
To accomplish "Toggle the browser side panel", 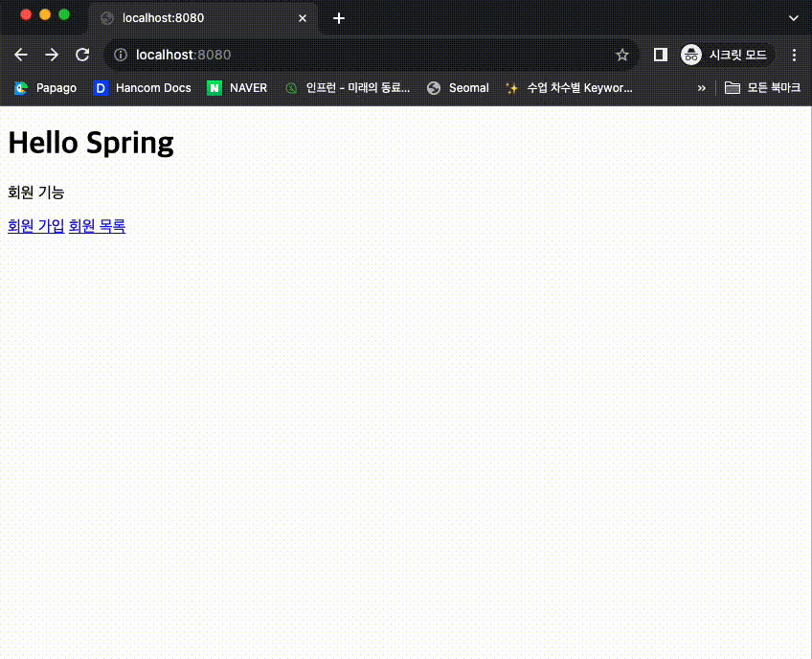I will [660, 55].
